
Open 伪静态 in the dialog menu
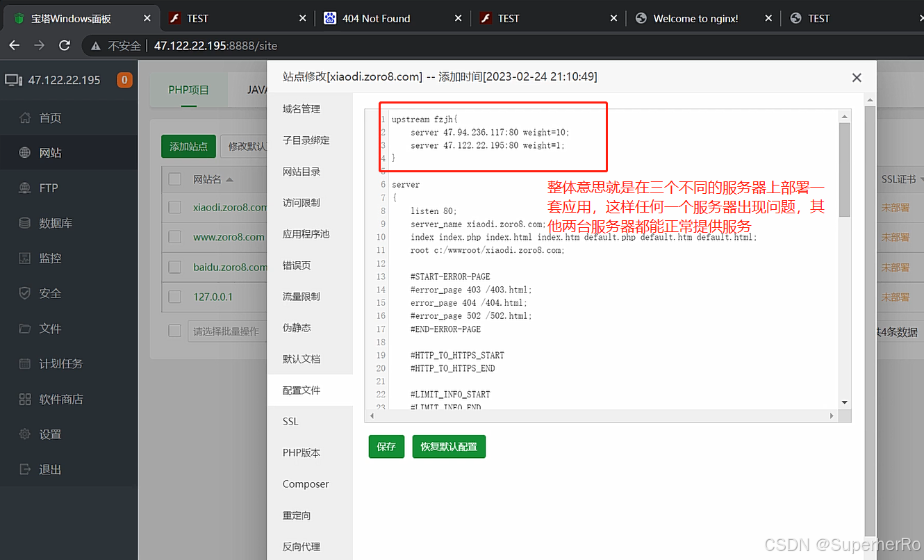(297, 328)
